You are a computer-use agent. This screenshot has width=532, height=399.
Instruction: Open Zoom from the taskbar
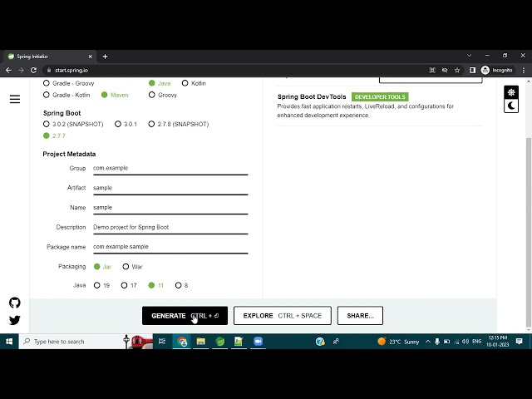258,342
